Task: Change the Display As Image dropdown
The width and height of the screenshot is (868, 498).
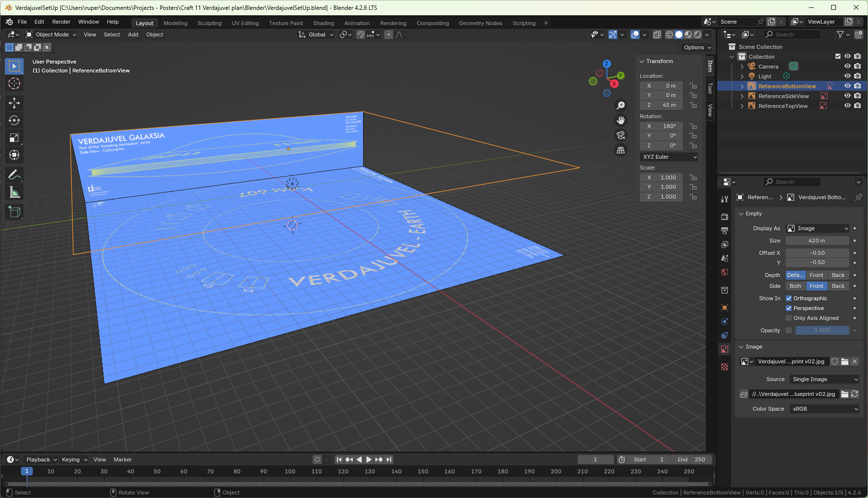Action: 817,228
